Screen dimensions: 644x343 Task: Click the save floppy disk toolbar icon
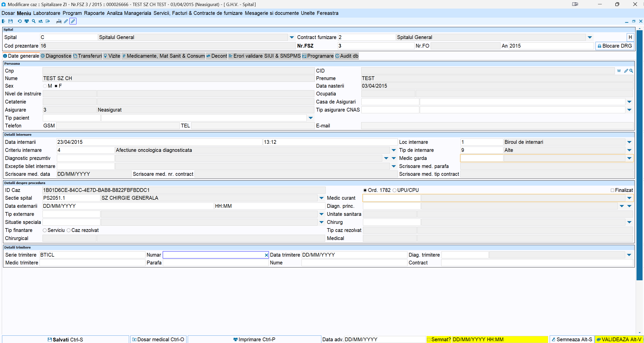coord(11,21)
